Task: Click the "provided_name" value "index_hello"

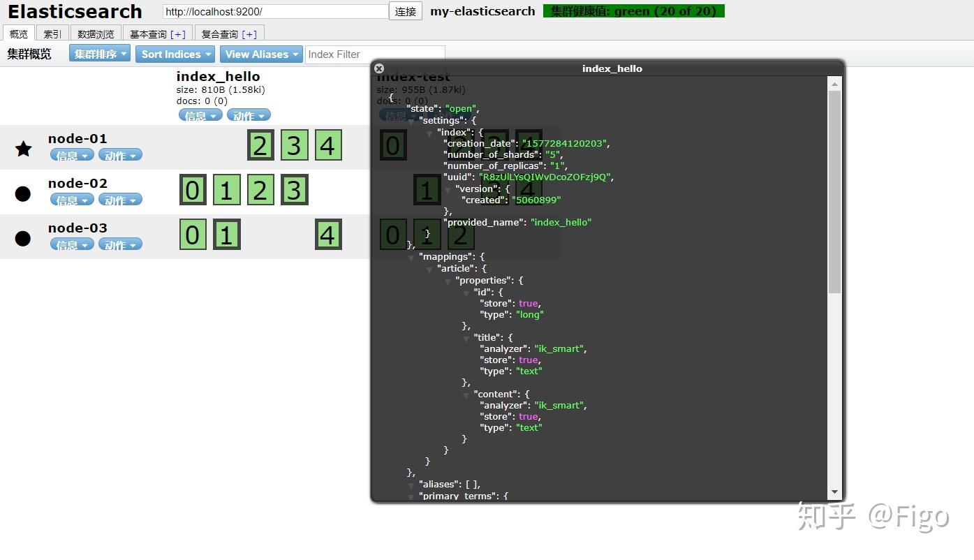Action: tap(561, 222)
